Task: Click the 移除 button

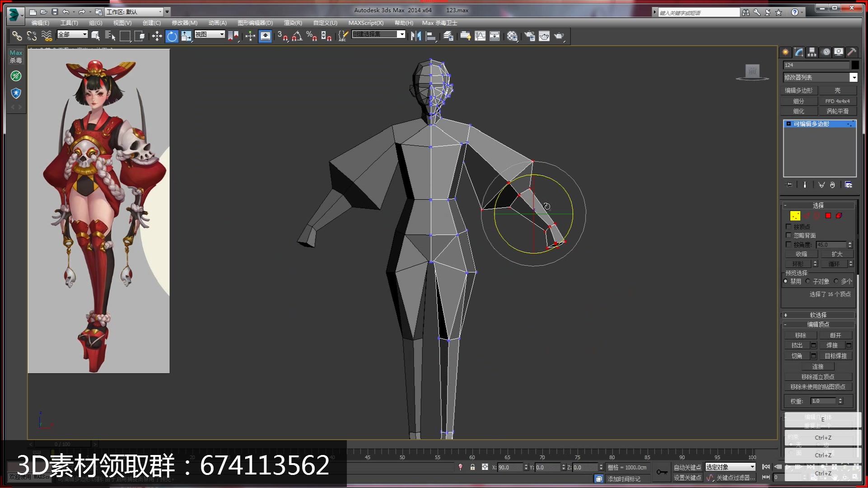Action: [x=800, y=335]
